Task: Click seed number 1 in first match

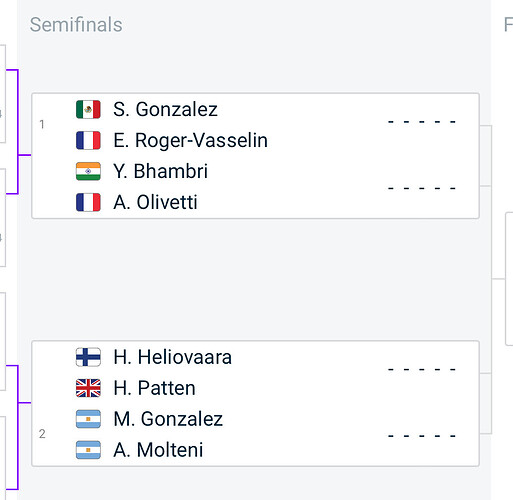Action: click(42, 124)
